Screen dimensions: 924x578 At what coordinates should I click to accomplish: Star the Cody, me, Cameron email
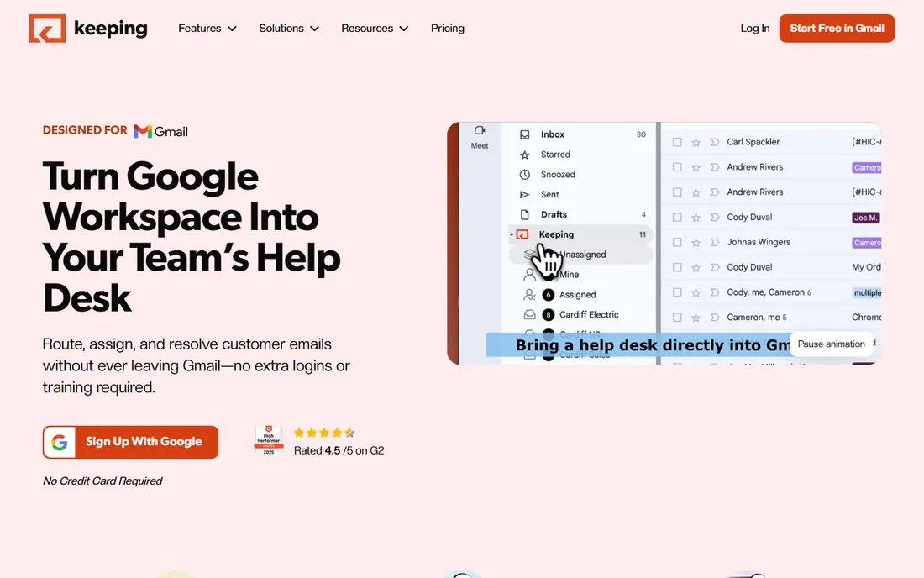coord(696,292)
